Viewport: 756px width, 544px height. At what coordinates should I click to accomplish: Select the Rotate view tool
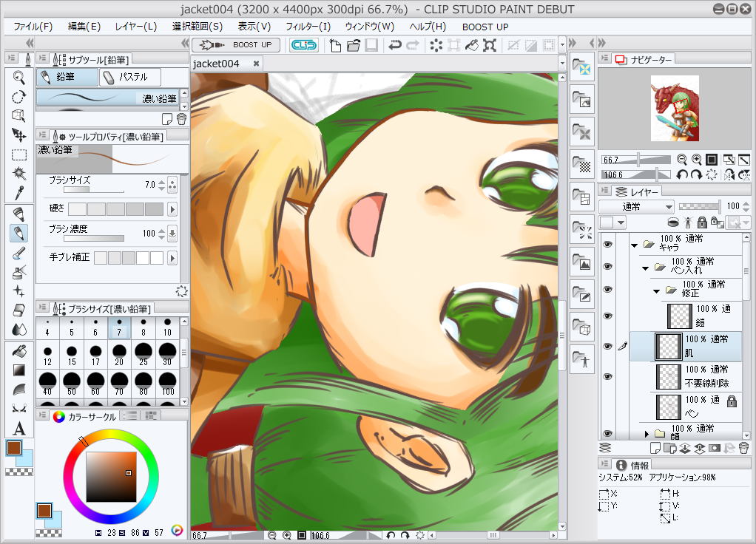point(18,97)
